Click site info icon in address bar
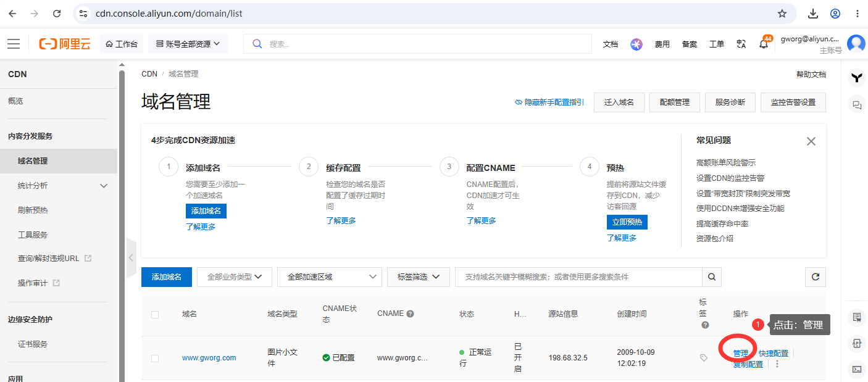 84,14
